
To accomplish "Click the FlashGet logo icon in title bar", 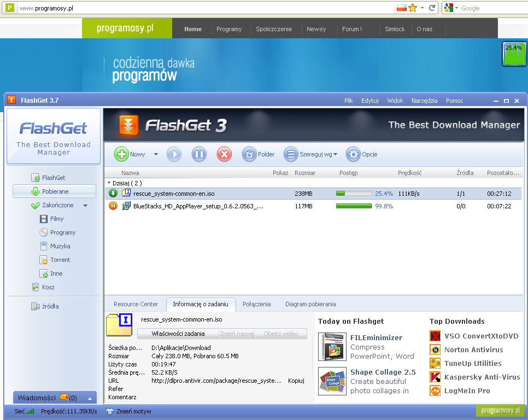I will tap(11, 100).
